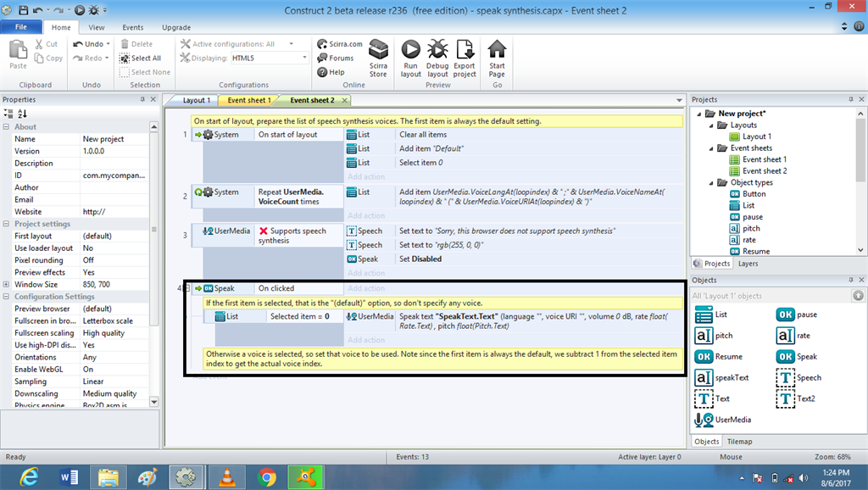868x490 pixels.
Task: Select UserMedia object in Objects panel
Action: pyautogui.click(x=723, y=420)
